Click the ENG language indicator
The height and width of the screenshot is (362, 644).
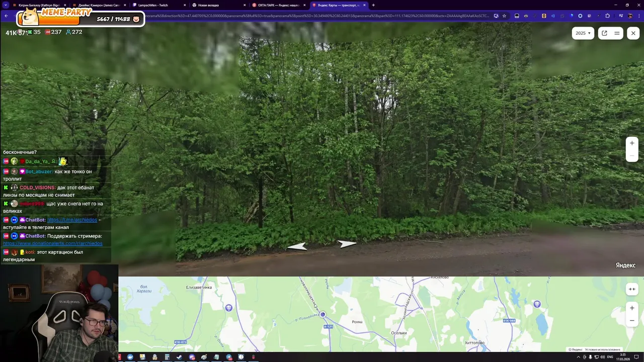(x=610, y=357)
